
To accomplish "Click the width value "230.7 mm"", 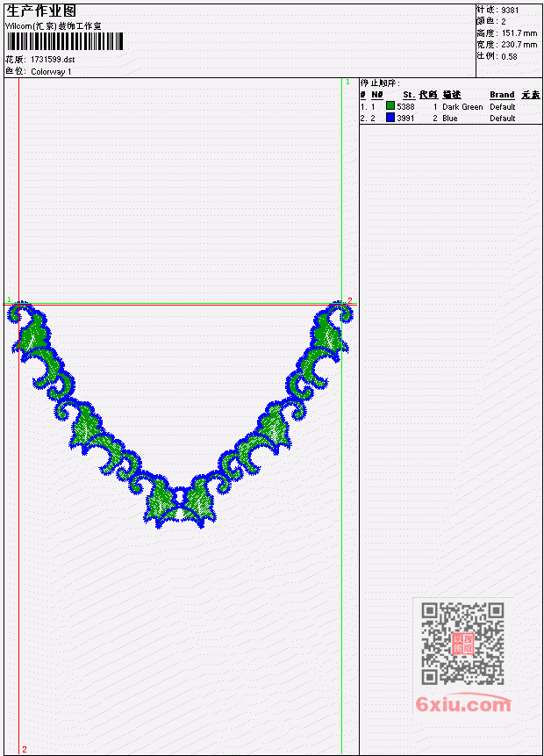I will tap(519, 45).
